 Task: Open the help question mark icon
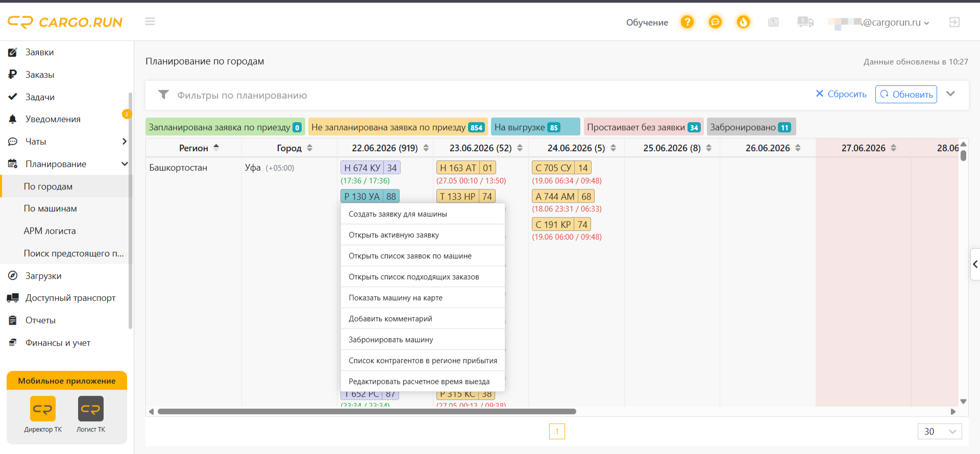[687, 22]
